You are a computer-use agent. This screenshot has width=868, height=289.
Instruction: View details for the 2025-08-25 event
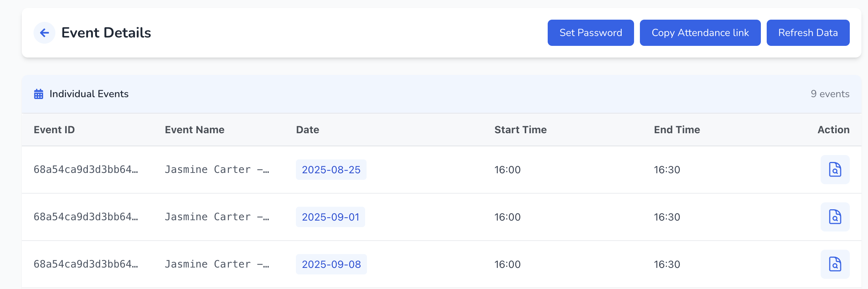(x=834, y=170)
